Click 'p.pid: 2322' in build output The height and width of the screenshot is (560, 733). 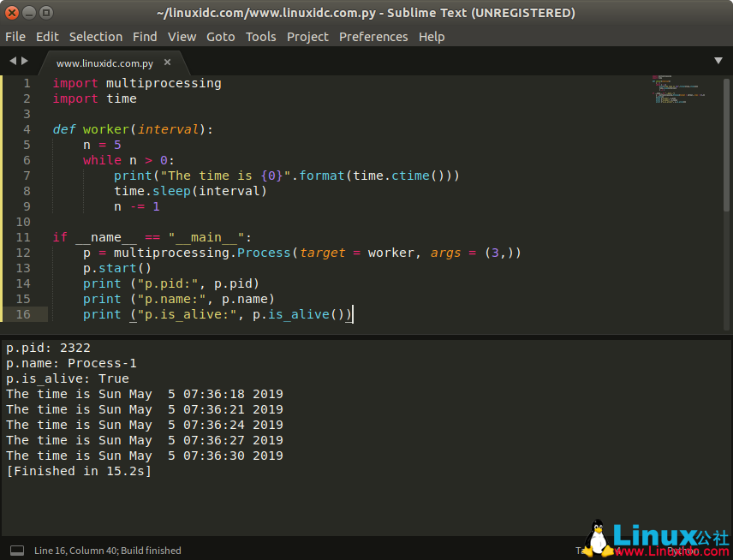(x=48, y=349)
